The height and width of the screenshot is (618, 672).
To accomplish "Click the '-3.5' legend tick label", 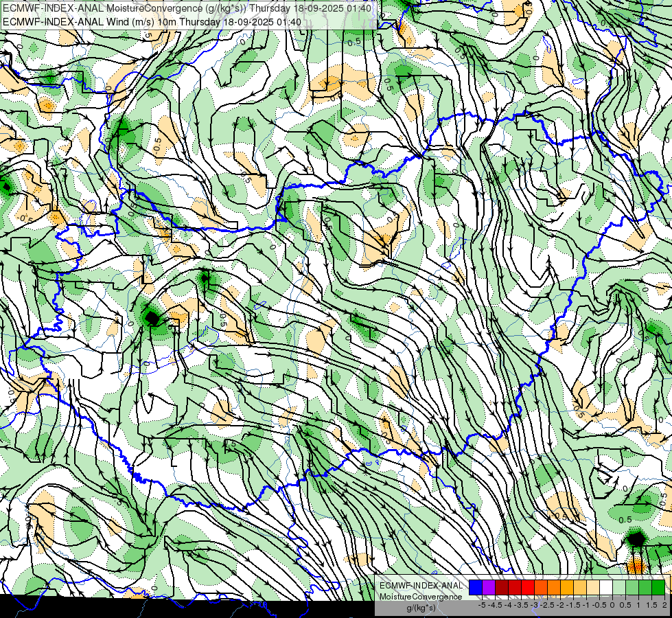I will click(521, 605).
